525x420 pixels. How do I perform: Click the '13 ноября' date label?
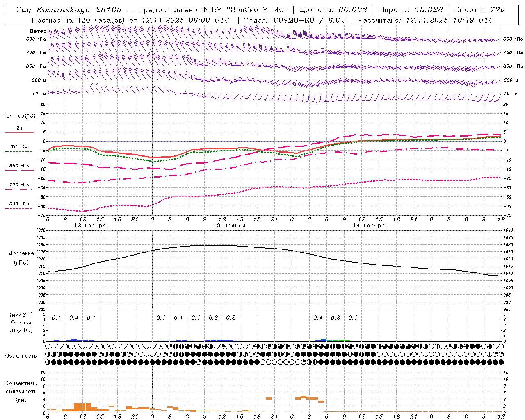tap(229, 226)
